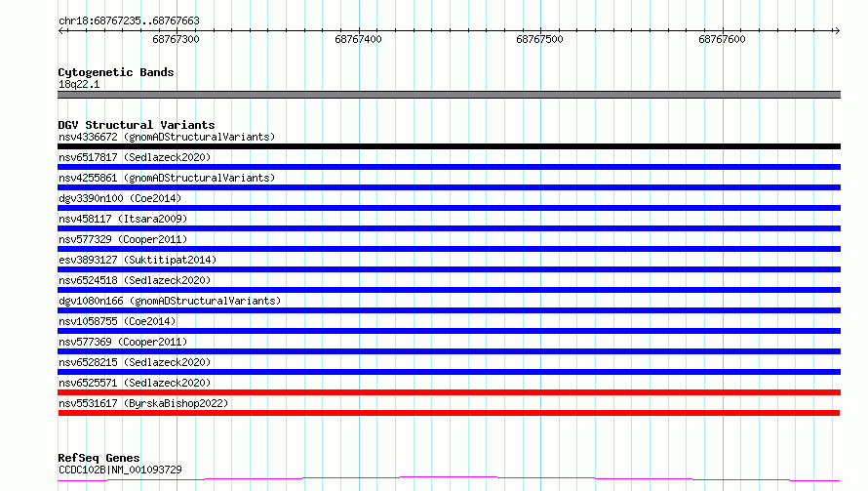Open the dgv1080n166 (gnomADStructuralVariants) label
Screen dimensions: 868x491
[x=170, y=301]
